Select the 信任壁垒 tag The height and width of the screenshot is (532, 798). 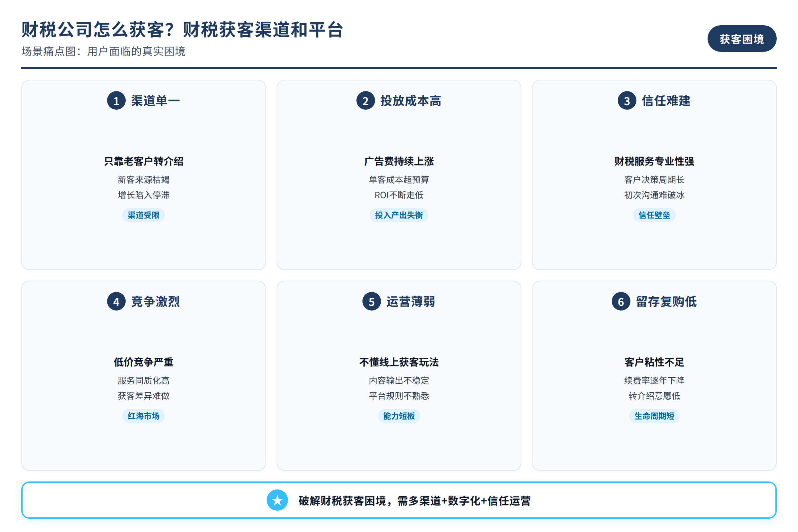(x=654, y=215)
